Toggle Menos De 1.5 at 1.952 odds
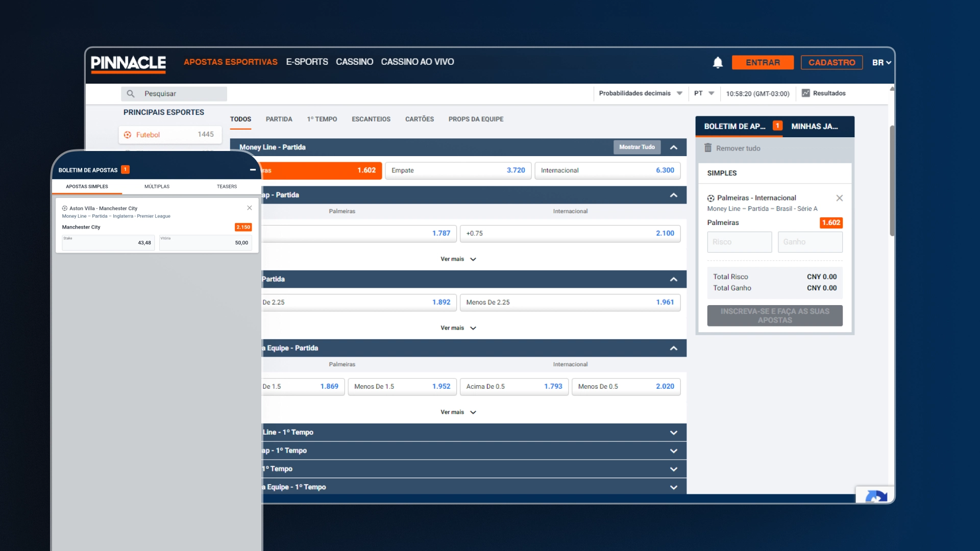The height and width of the screenshot is (551, 980). pyautogui.click(x=402, y=387)
